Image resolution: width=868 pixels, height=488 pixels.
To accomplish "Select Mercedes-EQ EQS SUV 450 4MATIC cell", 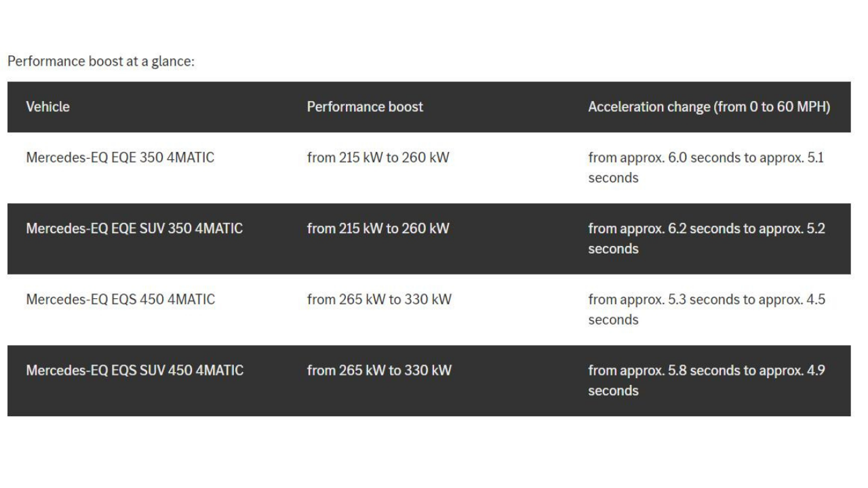I will pos(134,371).
